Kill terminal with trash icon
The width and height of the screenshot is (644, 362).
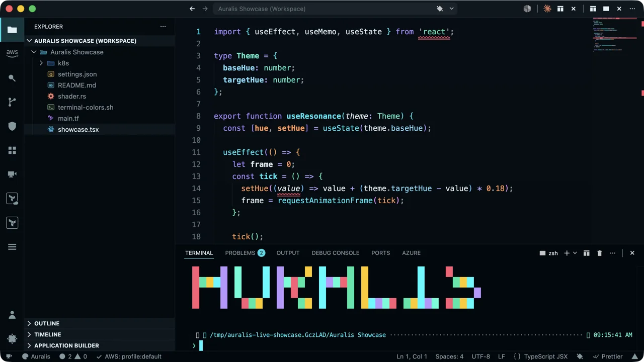tap(600, 253)
